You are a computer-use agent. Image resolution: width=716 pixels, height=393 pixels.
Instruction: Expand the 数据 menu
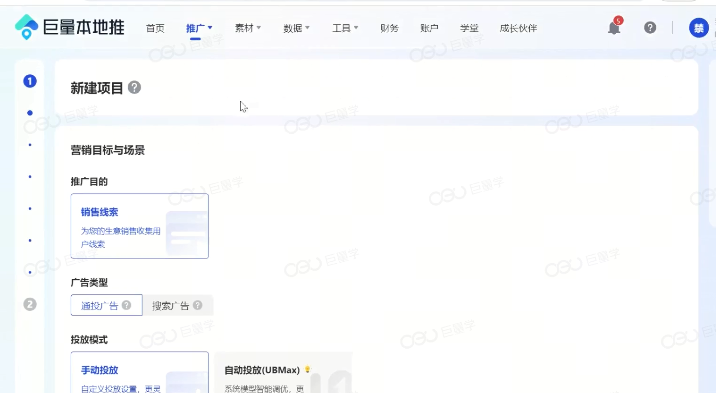point(296,28)
